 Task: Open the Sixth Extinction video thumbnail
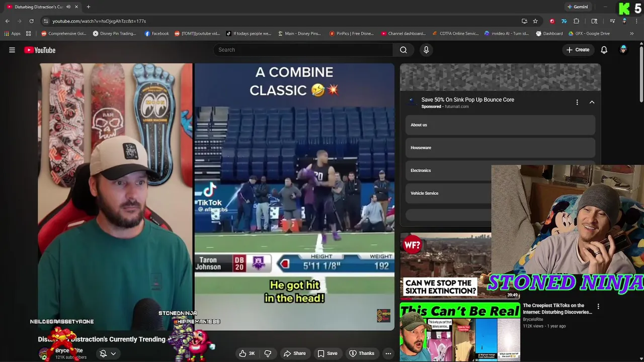446,265
